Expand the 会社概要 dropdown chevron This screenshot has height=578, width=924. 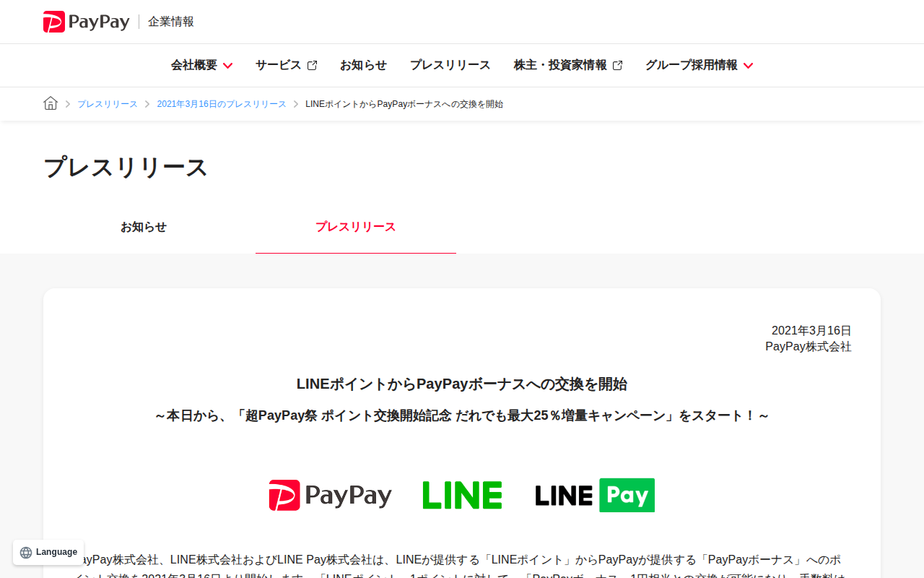pyautogui.click(x=227, y=66)
